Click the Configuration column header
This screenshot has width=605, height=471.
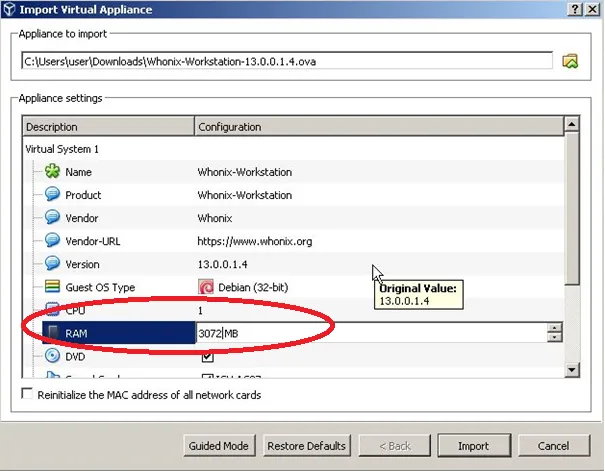[x=379, y=127]
